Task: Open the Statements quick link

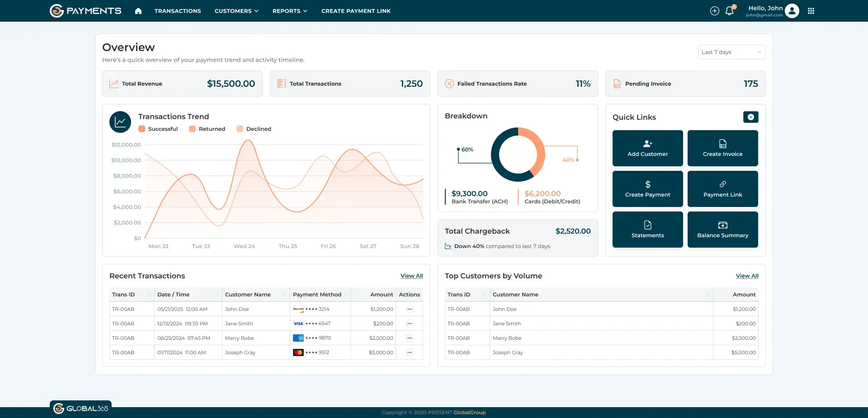Action: [647, 230]
